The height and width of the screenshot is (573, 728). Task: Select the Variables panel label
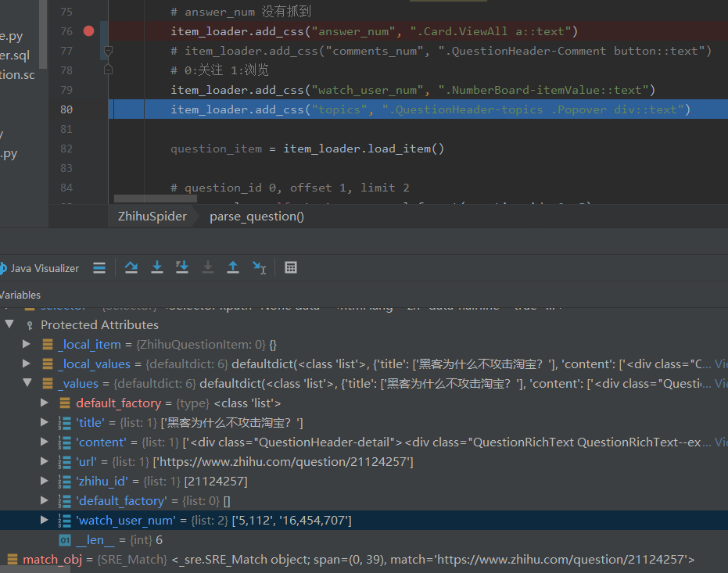pos(20,295)
